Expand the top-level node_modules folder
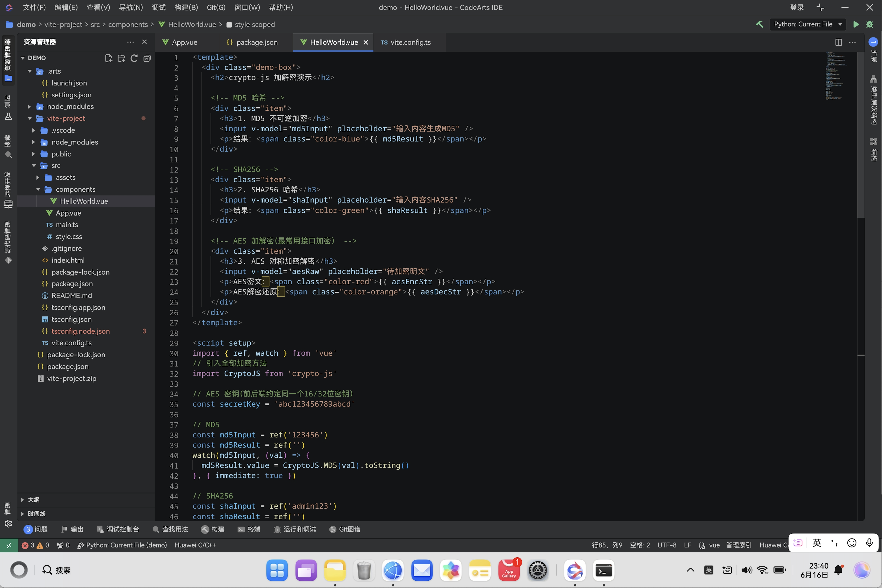Image resolution: width=882 pixels, height=588 pixels. tap(30, 106)
